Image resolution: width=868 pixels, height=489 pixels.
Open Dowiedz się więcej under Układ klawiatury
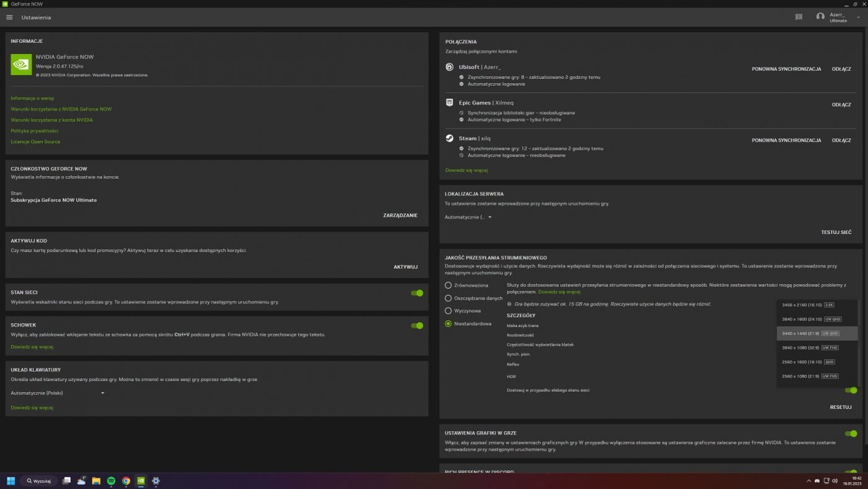coord(32,408)
